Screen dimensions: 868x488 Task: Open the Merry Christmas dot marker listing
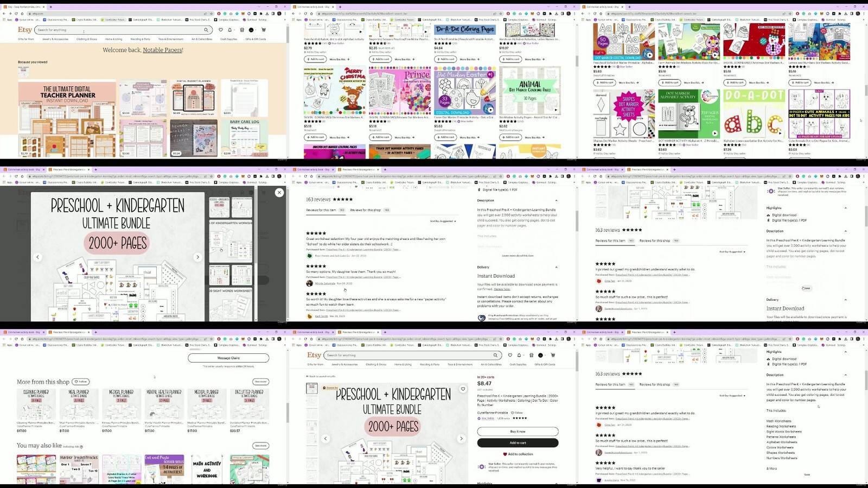point(335,90)
